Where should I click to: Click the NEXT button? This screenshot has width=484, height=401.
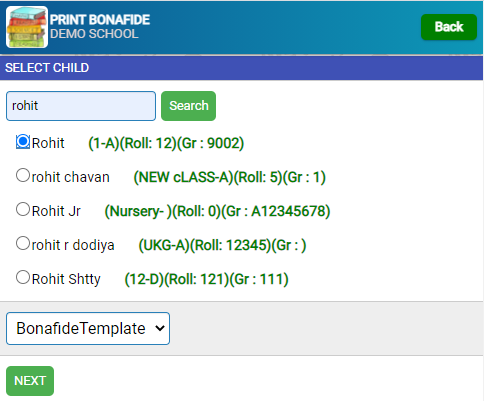tap(30, 381)
